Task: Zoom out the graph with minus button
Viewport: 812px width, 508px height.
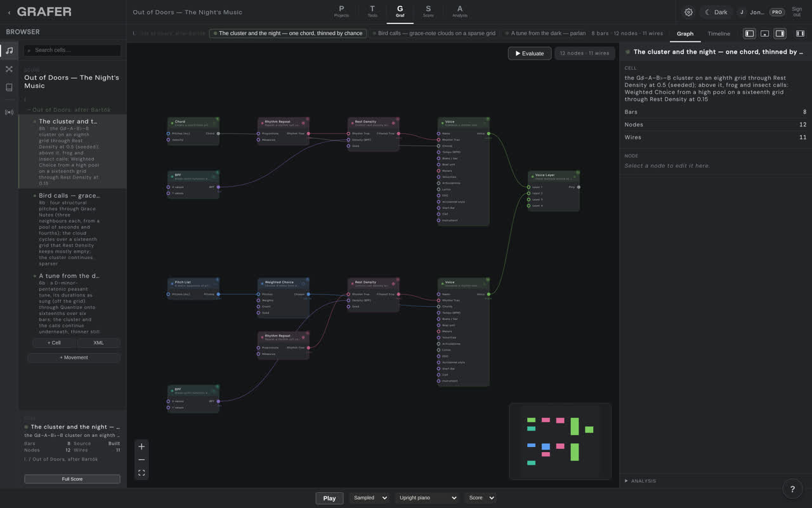Action: 141,460
